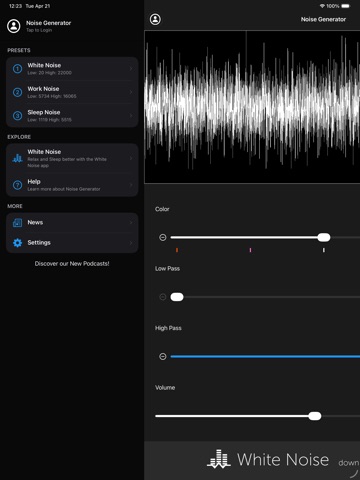Check the battery indicator in status bar
360x480 pixels.
tap(346, 6)
